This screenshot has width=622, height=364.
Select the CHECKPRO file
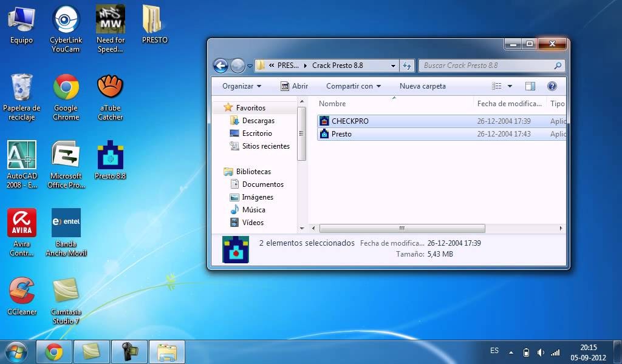pos(442,121)
